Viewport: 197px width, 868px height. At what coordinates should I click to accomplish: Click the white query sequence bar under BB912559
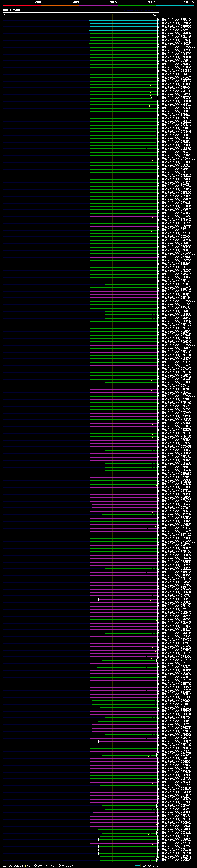click(81, 12)
